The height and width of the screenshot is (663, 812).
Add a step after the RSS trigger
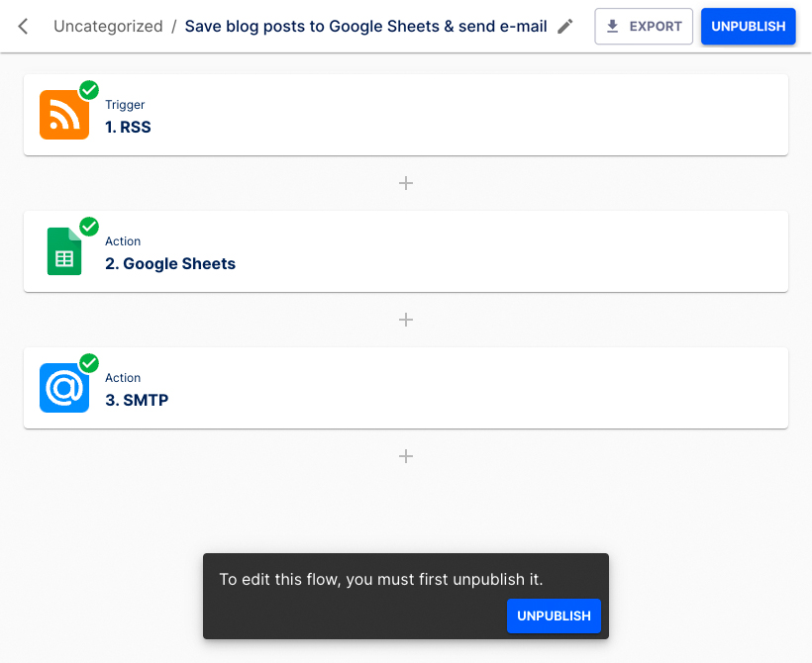[x=405, y=183]
